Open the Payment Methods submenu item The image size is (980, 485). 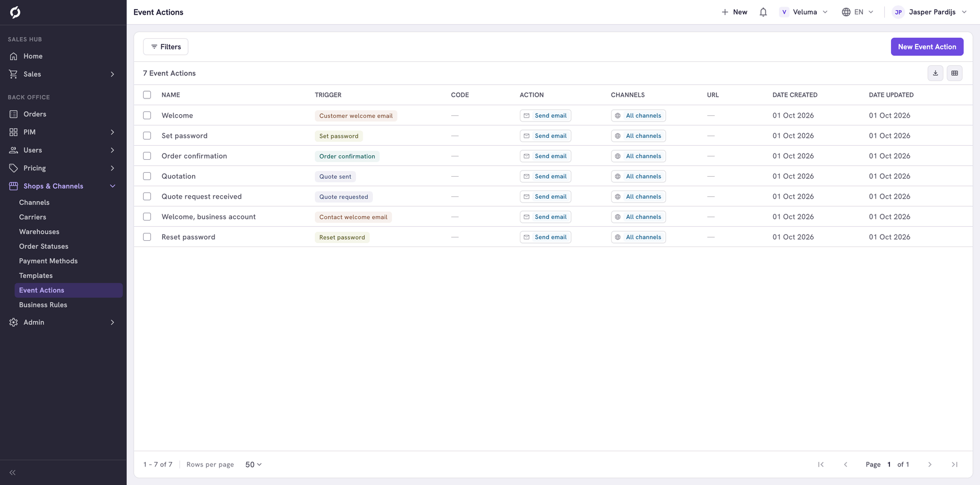(x=48, y=261)
